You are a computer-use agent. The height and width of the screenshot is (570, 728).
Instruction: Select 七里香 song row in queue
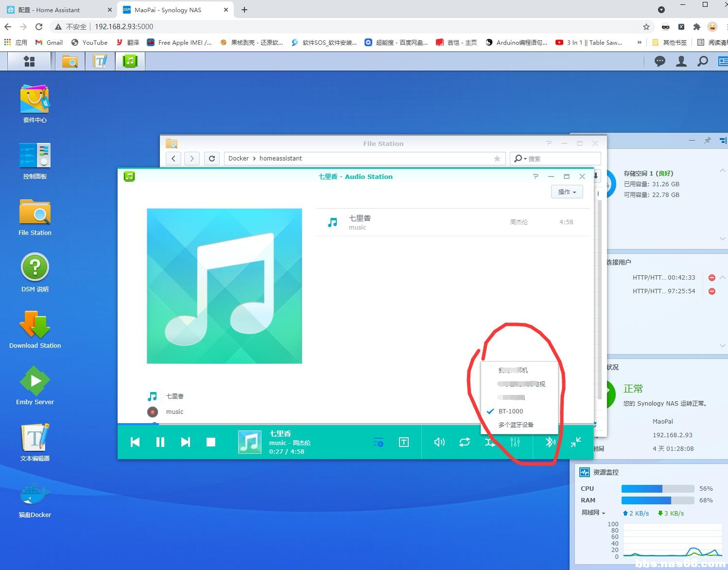point(453,222)
